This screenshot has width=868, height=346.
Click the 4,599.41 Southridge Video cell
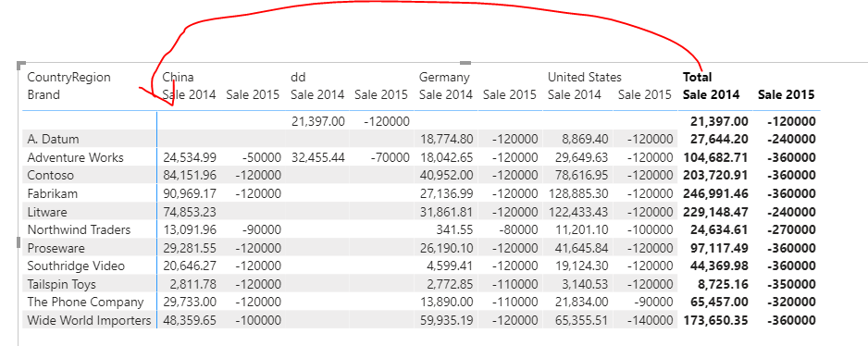(x=450, y=266)
